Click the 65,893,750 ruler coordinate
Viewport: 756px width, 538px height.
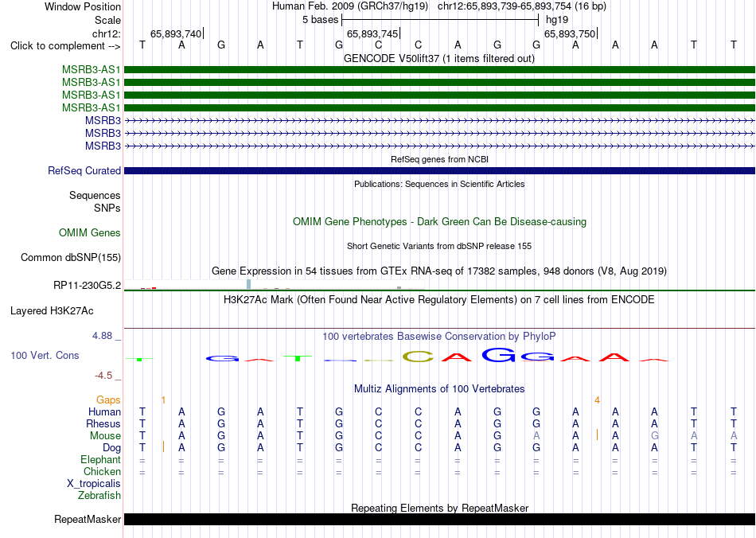click(x=570, y=33)
